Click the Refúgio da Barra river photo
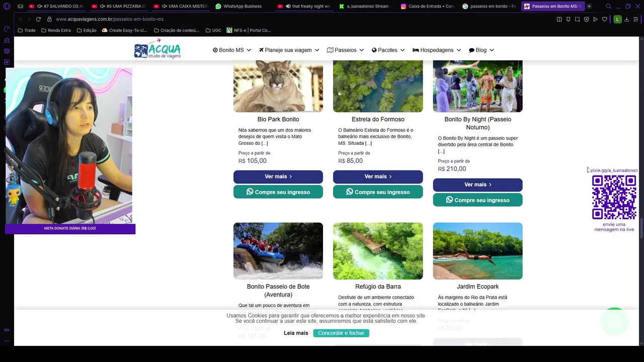Screen dimensions: 644x362 [x=378, y=251]
